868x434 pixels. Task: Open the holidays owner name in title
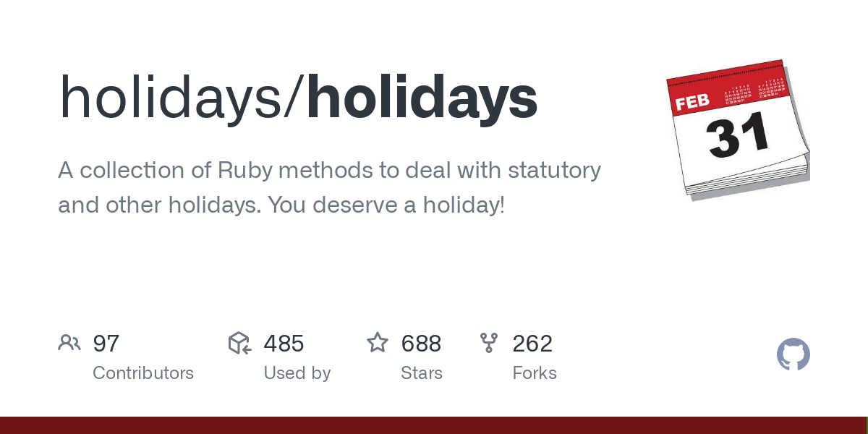(x=173, y=98)
